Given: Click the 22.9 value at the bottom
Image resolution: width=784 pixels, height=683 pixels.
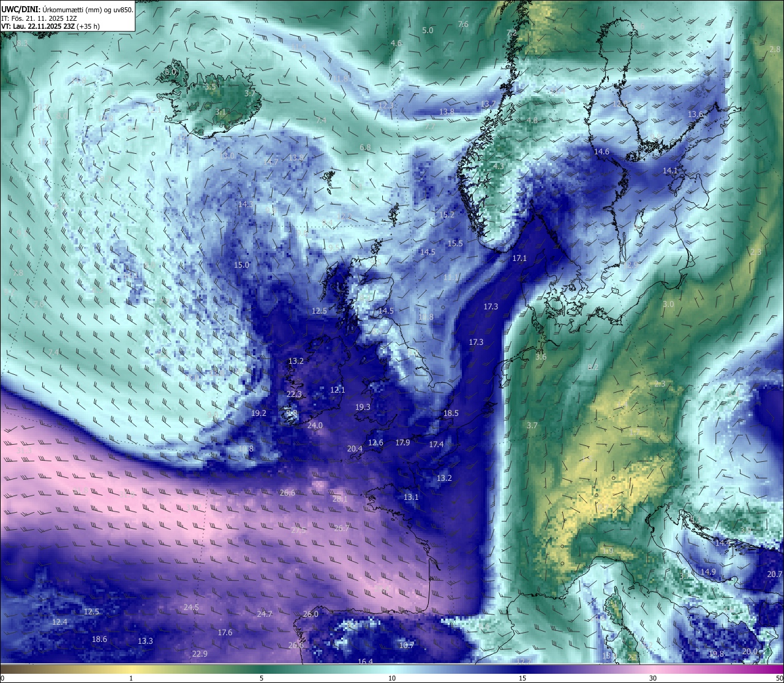Looking at the screenshot, I should pyautogui.click(x=200, y=654).
